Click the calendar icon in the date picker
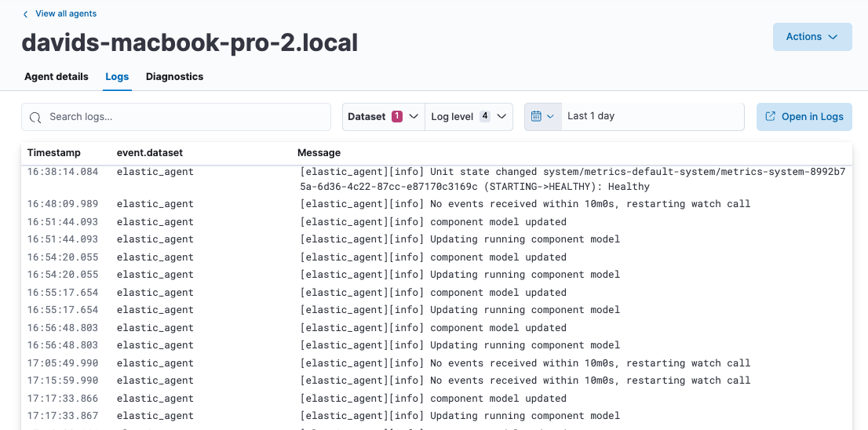868x430 pixels. 536,116
